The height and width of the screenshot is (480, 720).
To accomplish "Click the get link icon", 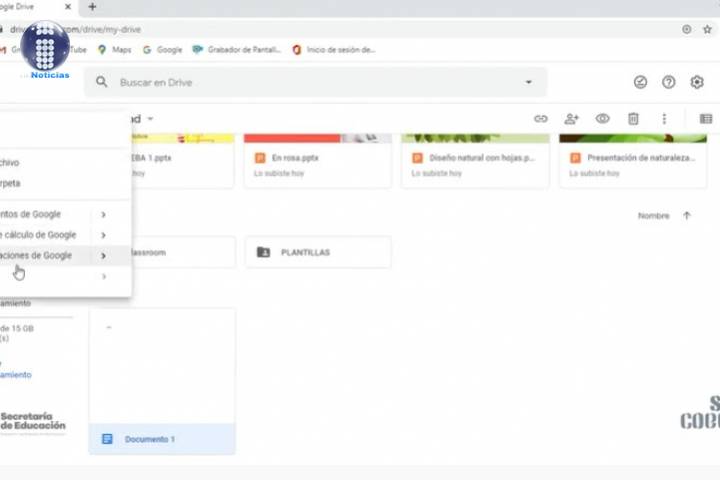I will coord(541,118).
